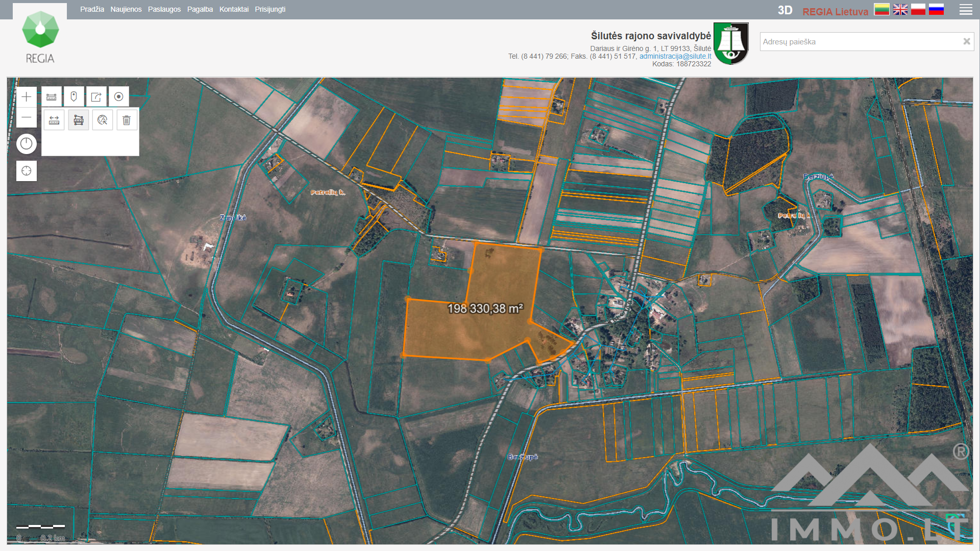Image resolution: width=980 pixels, height=551 pixels.
Task: Click the locate-me crosshair button
Action: pos(27,171)
